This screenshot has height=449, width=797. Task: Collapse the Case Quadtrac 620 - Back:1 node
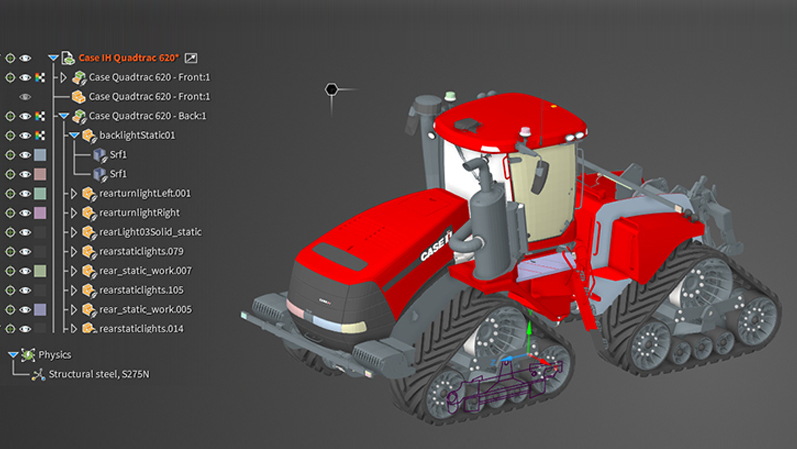64,116
